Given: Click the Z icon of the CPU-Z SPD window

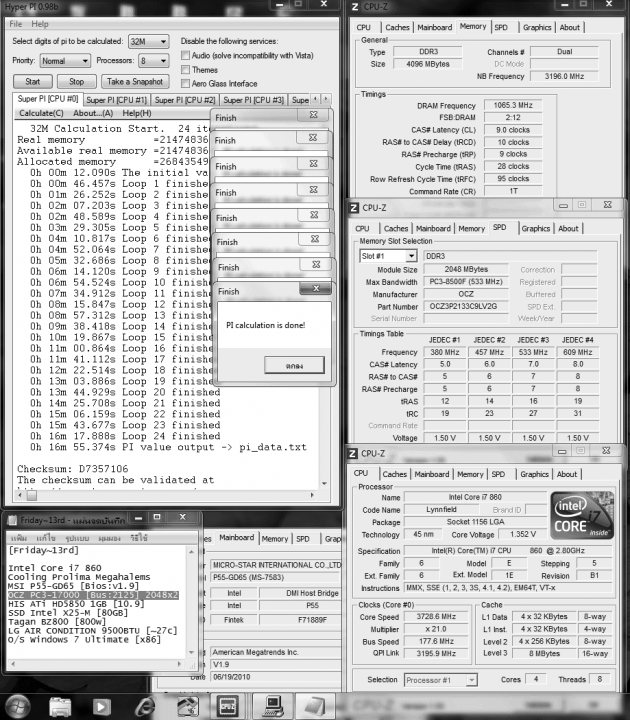Looking at the screenshot, I should coord(354,208).
